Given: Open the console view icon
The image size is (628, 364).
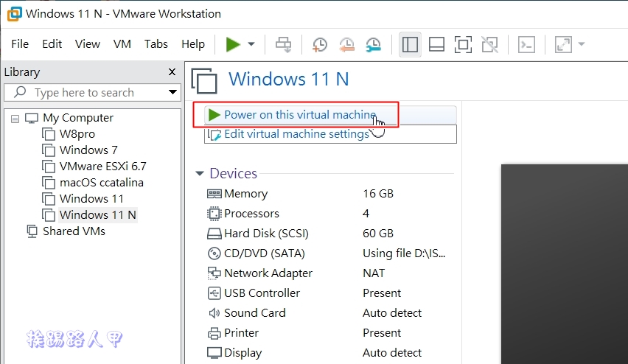Looking at the screenshot, I should pyautogui.click(x=526, y=44).
